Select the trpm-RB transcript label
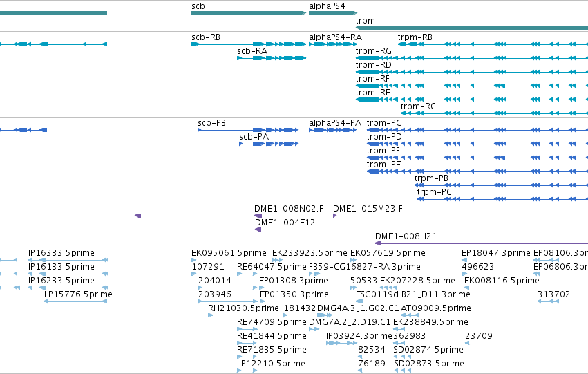Image resolution: width=588 pixels, height=374 pixels. coord(415,37)
